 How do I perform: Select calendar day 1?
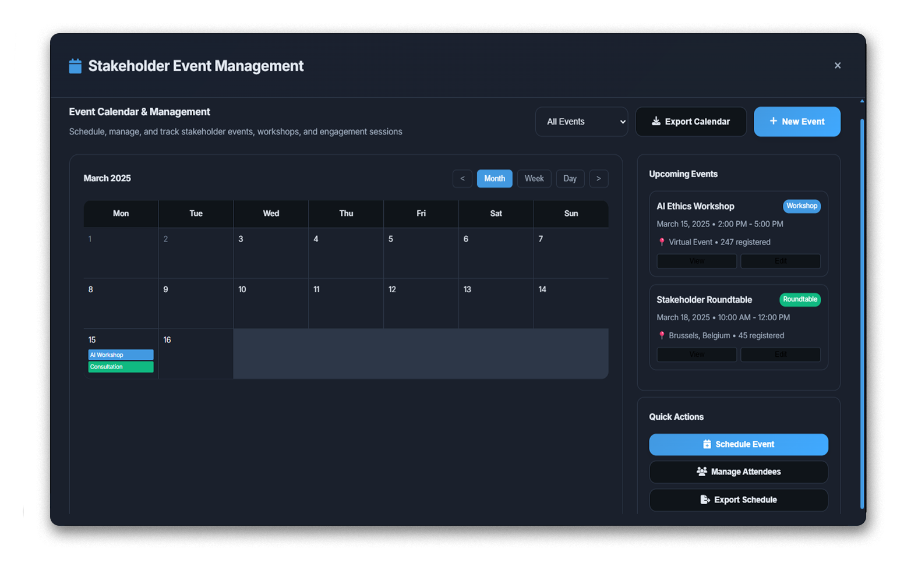(121, 253)
